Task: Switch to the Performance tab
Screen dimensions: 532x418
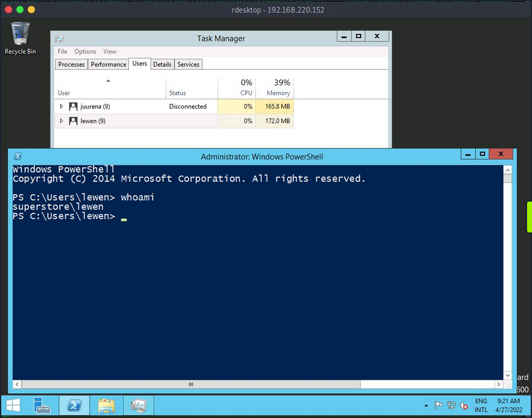Action: coord(108,64)
